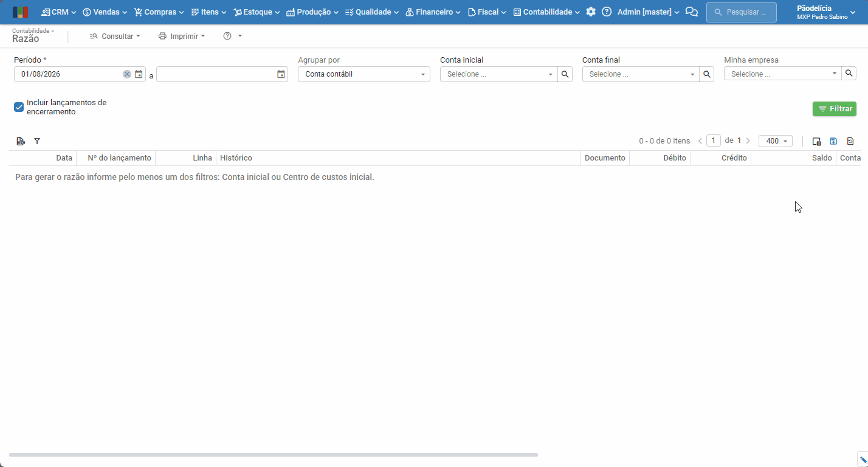The image size is (868, 467).
Task: Click the reset grid layout icon
Action: click(850, 141)
